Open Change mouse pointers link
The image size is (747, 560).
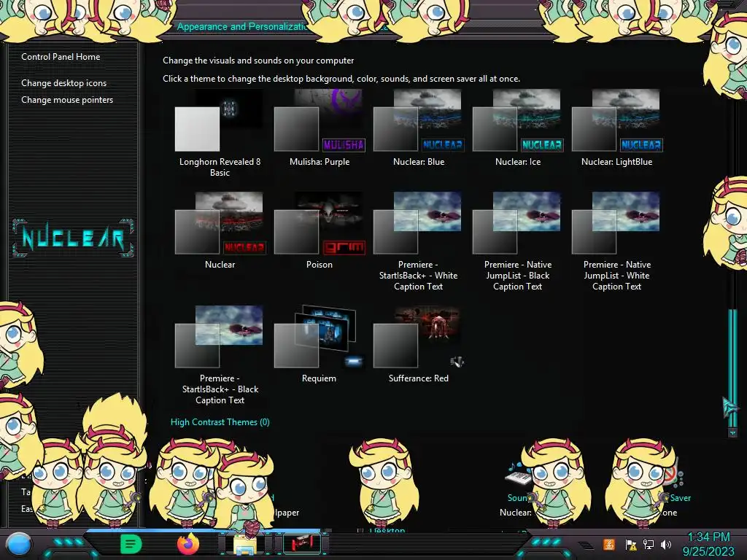coord(67,99)
